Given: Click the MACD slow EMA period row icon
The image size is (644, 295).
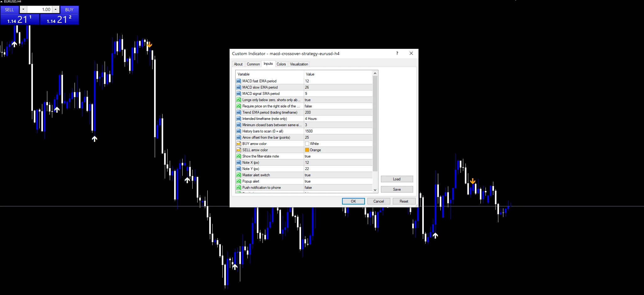Looking at the screenshot, I should click(239, 87).
